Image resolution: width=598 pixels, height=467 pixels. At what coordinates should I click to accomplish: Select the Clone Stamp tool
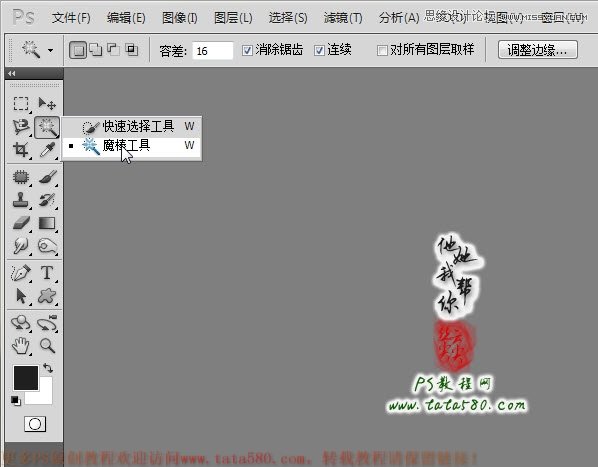click(x=21, y=200)
